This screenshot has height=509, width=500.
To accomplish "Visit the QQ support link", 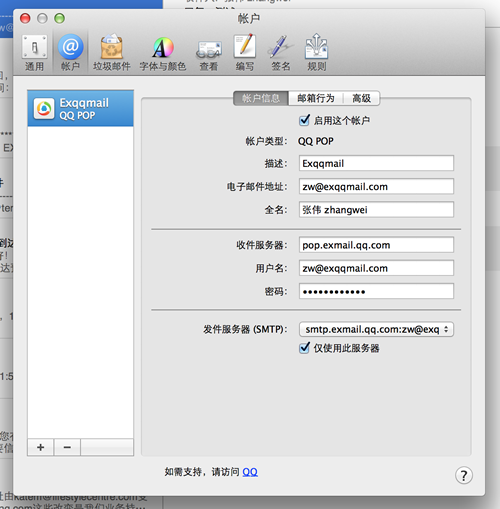I will pyautogui.click(x=250, y=472).
